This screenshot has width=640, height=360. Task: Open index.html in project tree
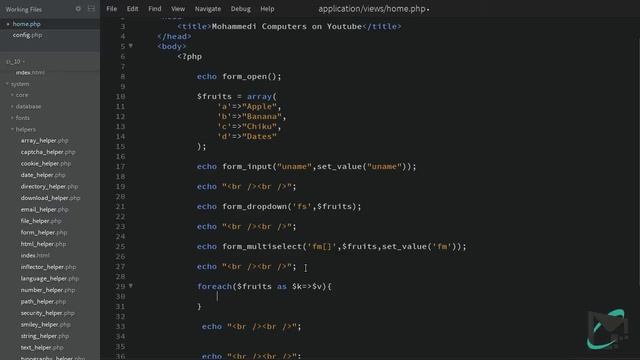(30, 73)
